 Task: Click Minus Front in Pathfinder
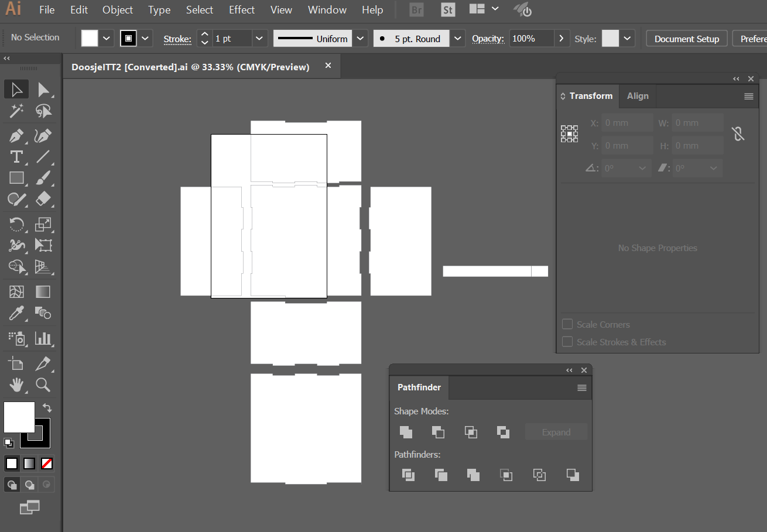(x=438, y=432)
